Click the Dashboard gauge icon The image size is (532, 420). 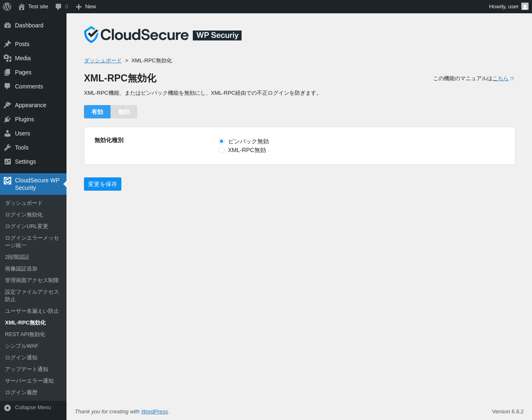pos(7,25)
